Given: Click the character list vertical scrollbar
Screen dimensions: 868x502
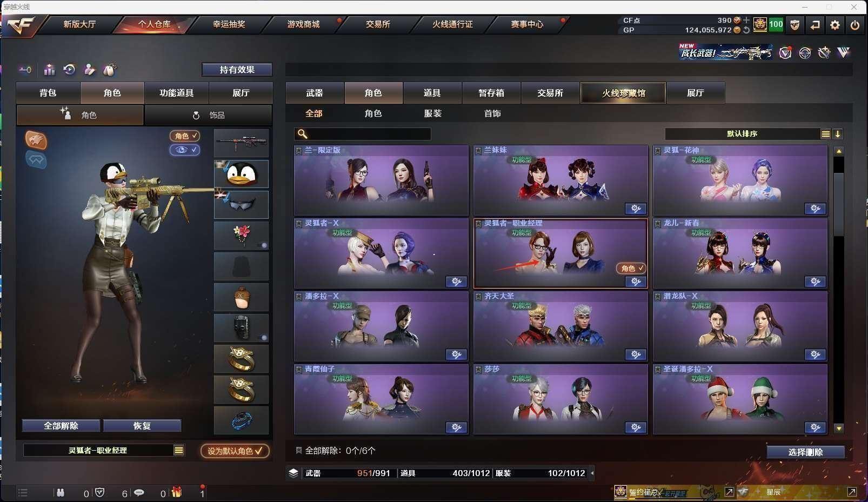Looking at the screenshot, I should [839, 289].
